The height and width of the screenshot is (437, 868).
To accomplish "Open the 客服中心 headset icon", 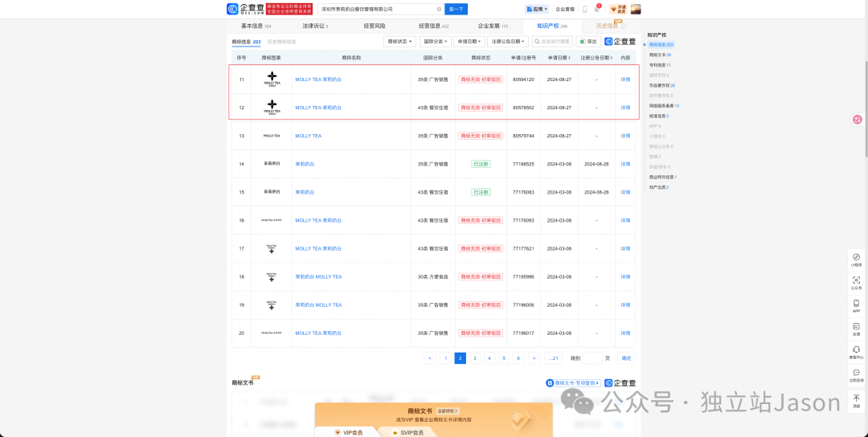I will [857, 353].
